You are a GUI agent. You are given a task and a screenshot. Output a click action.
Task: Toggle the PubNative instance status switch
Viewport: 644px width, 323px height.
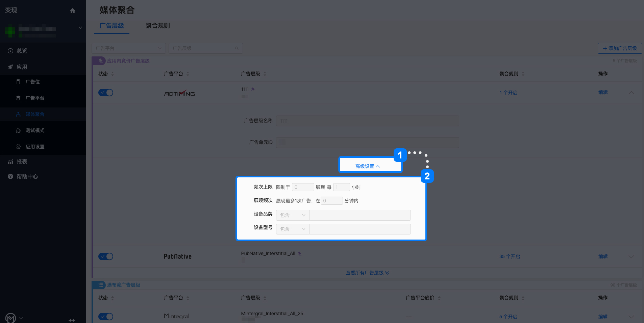tap(106, 256)
